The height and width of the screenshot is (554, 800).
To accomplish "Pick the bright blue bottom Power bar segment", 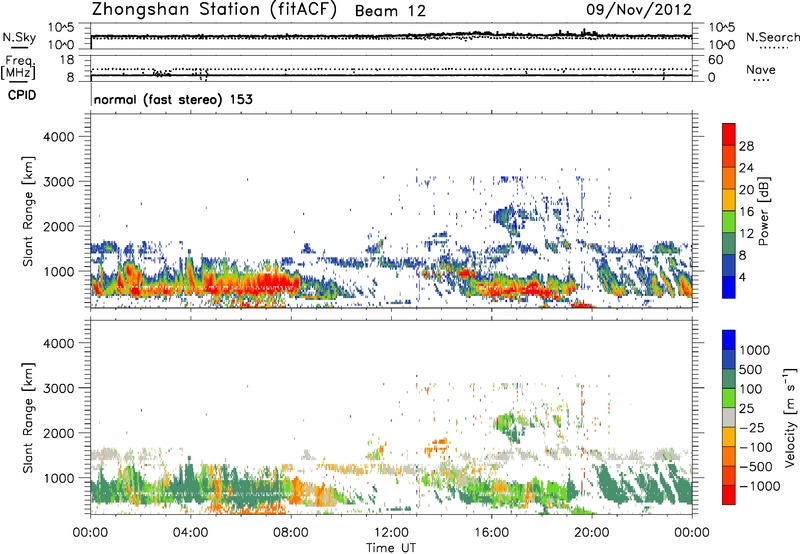I will [x=729, y=288].
